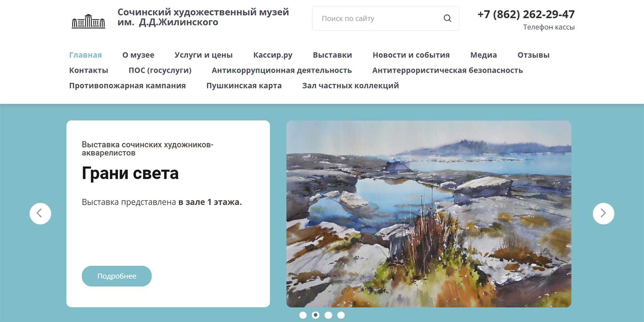
Task: Open the watercolor landscape slide image
Action: coord(429,214)
